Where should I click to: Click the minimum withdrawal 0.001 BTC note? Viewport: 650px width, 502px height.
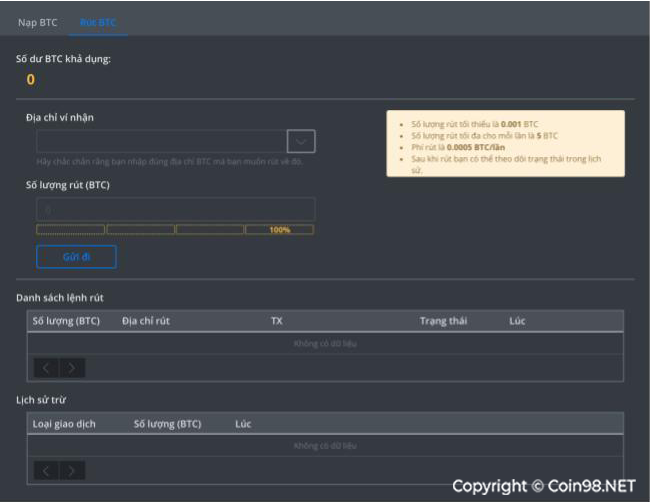coord(474,124)
